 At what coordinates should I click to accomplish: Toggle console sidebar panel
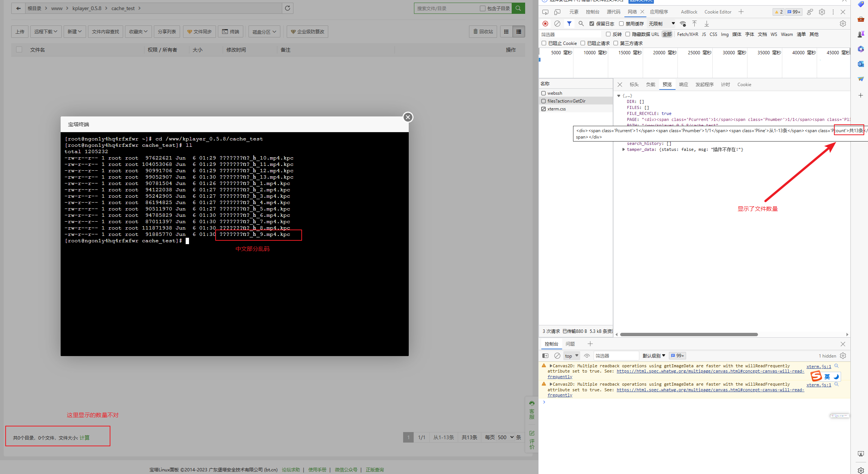click(545, 356)
